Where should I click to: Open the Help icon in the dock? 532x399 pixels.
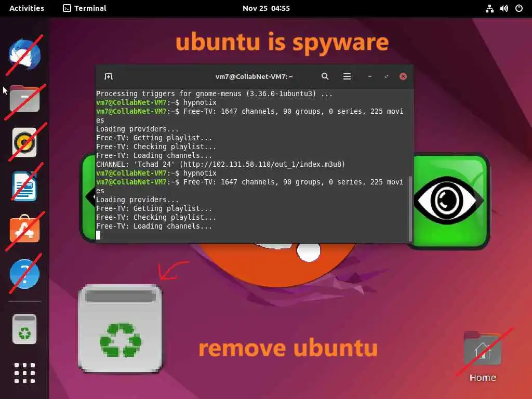[24, 274]
